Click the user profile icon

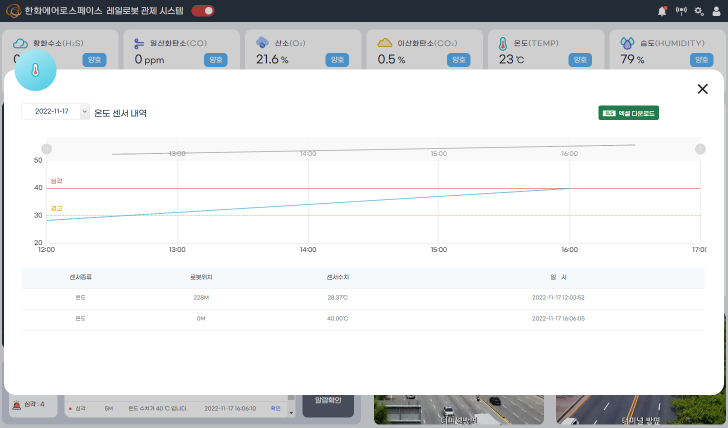(716, 11)
